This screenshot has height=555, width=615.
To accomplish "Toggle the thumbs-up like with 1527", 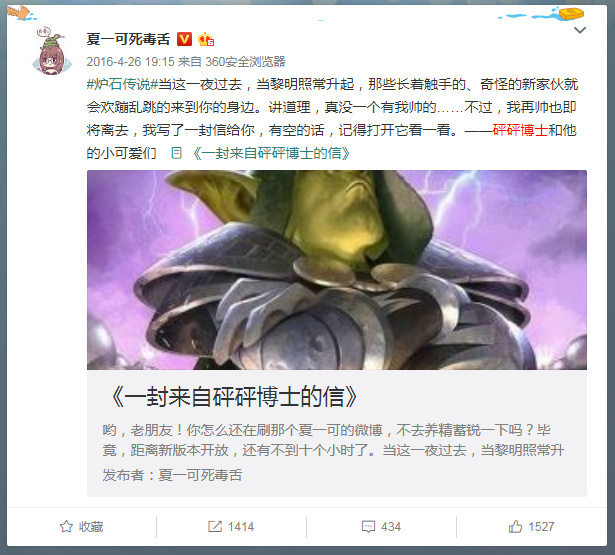I will pos(531,526).
